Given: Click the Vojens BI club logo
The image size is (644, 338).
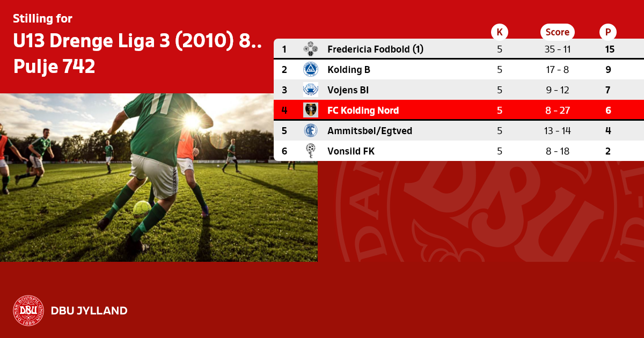Looking at the screenshot, I should pyautogui.click(x=311, y=90).
